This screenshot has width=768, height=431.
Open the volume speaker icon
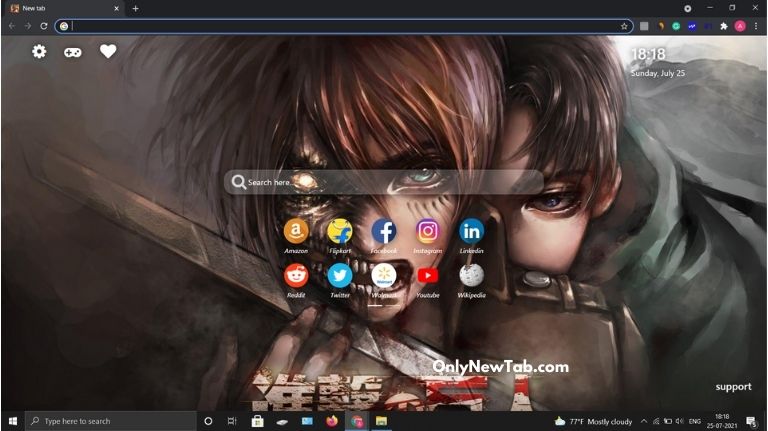pyautogui.click(x=679, y=421)
